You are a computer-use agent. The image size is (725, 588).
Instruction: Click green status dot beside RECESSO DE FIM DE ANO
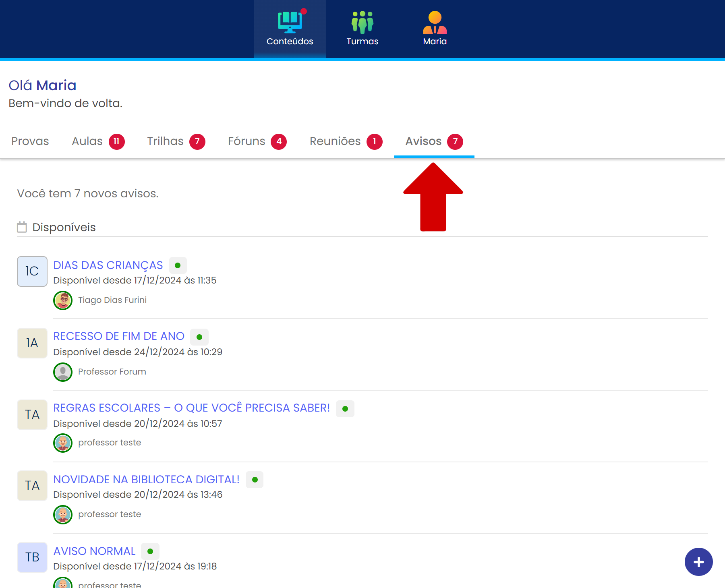pyautogui.click(x=199, y=337)
